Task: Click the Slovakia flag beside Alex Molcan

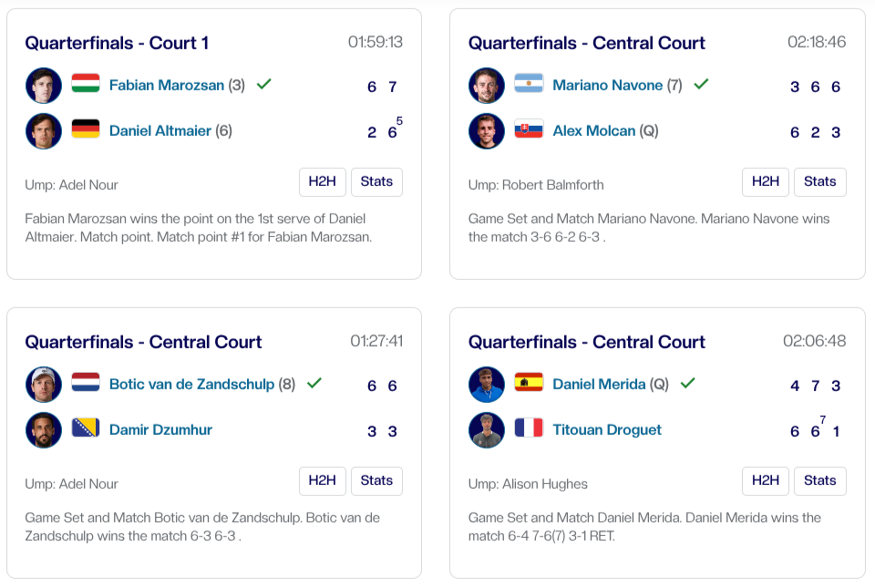Action: 529,129
